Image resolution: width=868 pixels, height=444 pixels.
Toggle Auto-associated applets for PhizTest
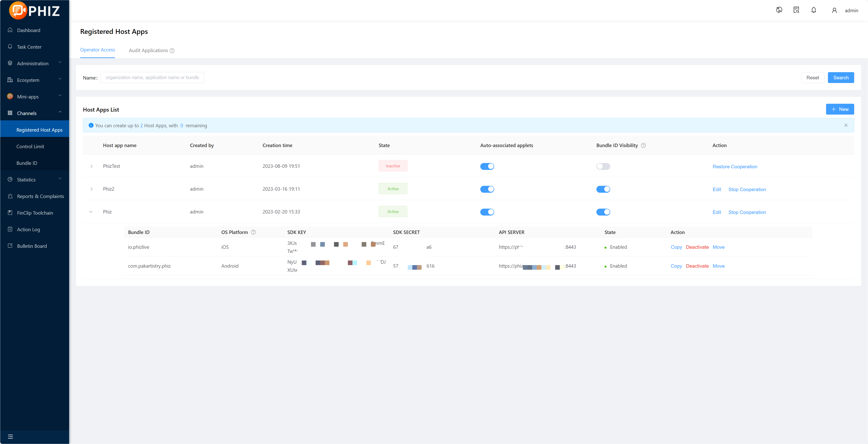487,166
